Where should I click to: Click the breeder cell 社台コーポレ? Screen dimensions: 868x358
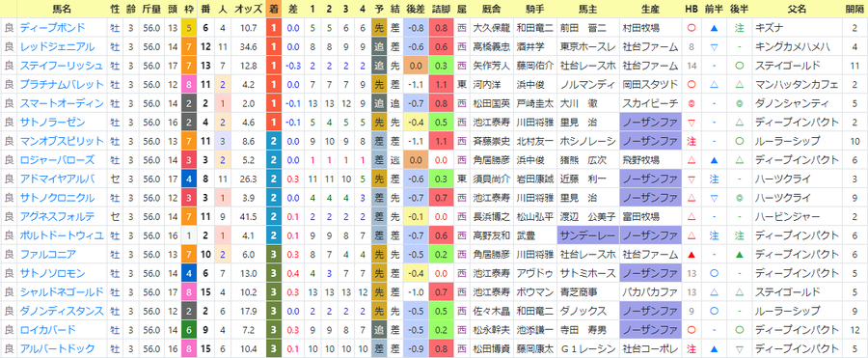[651, 348]
